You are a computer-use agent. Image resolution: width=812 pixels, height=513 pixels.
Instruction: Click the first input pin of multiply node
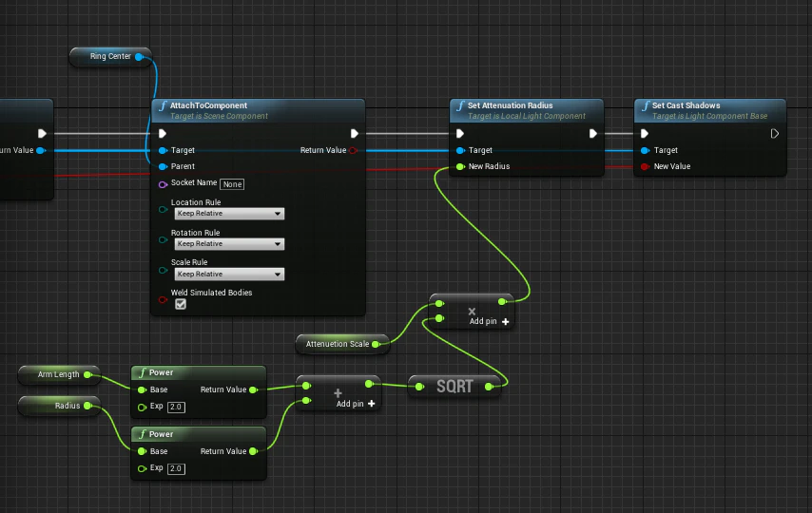[x=439, y=303]
